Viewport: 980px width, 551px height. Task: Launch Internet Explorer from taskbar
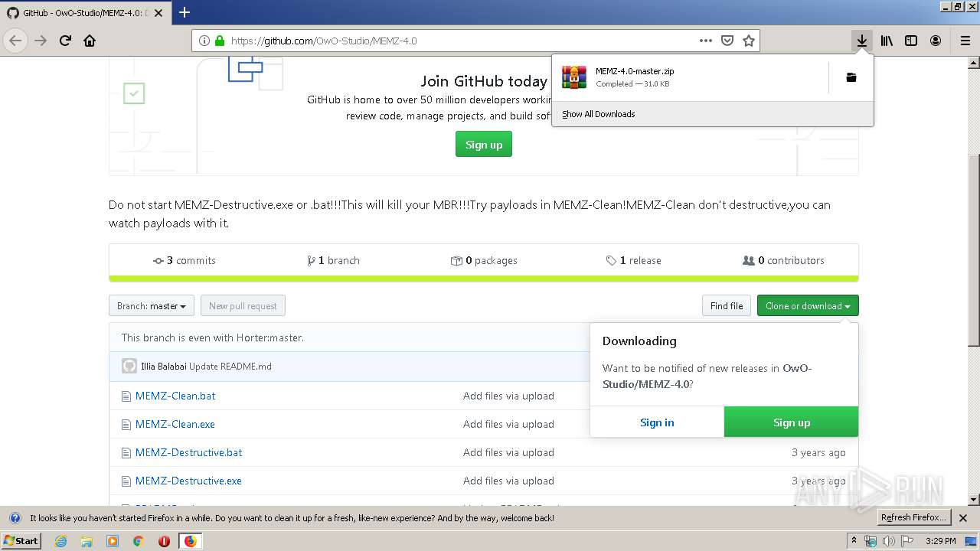(60, 541)
